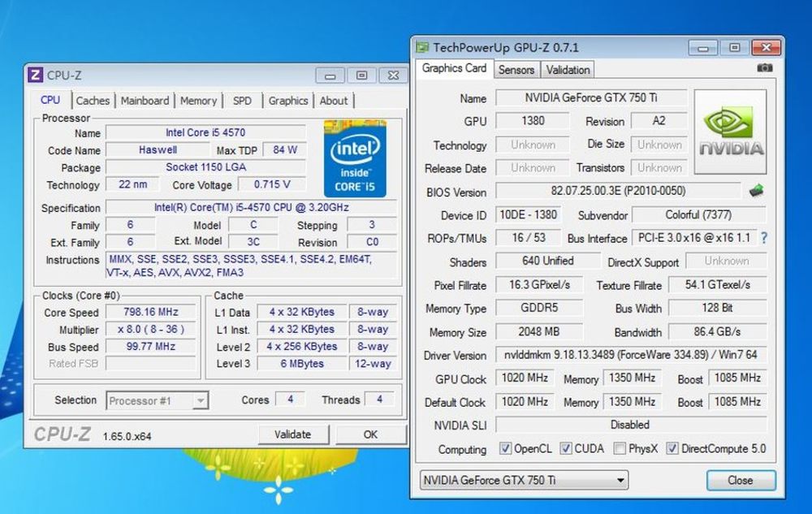Image resolution: width=812 pixels, height=514 pixels.
Task: Click the Level 3 cache value 6 MBytes
Action: pos(302,363)
